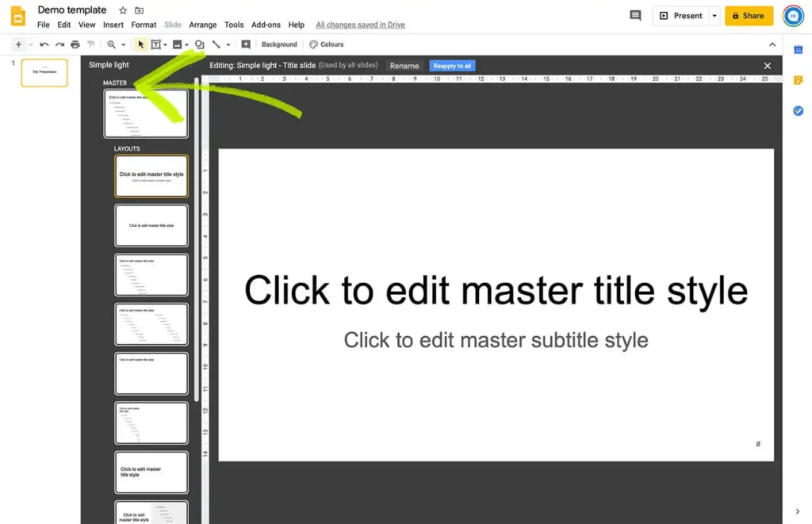Viewport: 812px width, 524px height.
Task: Star the Demo template presentation
Action: click(123, 10)
